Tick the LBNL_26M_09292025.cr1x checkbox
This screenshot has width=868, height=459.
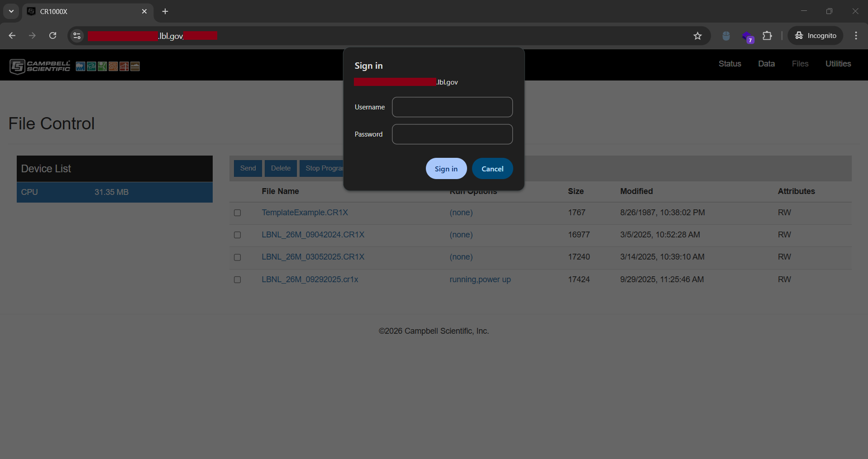tap(237, 279)
